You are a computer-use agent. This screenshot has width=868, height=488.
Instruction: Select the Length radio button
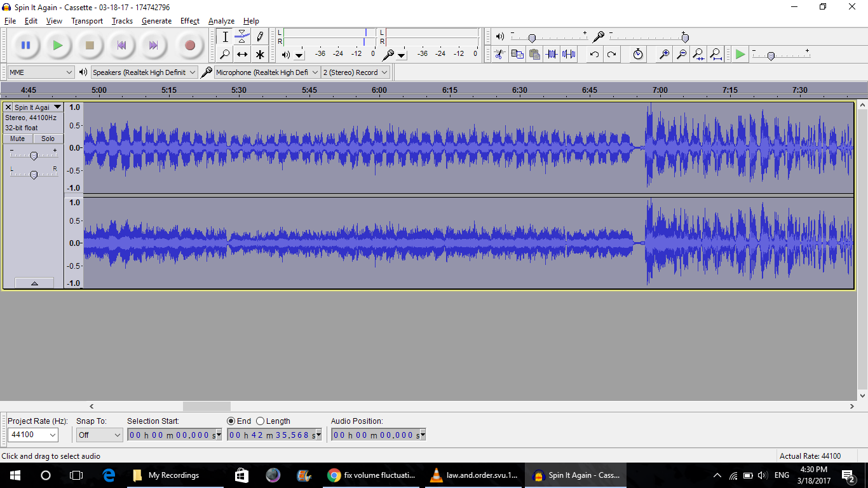click(260, 421)
